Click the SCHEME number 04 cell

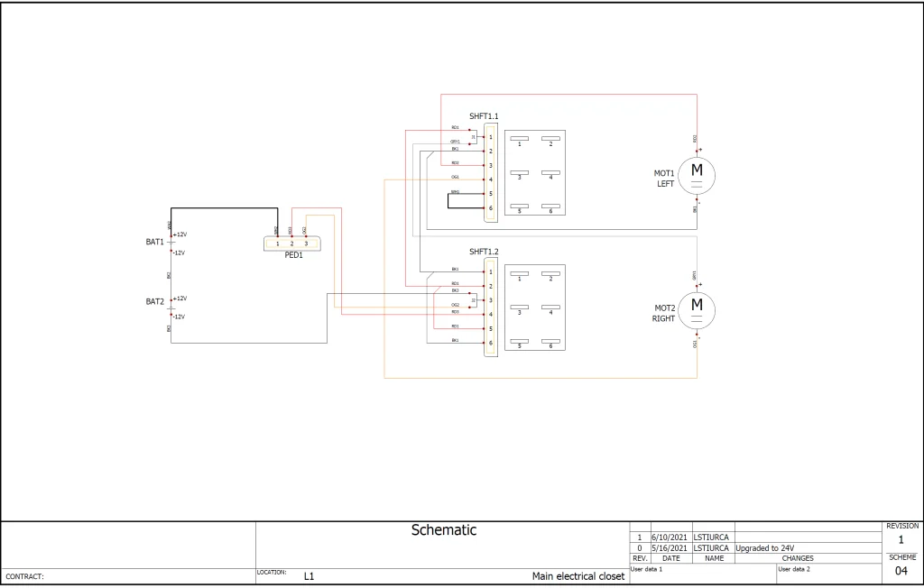point(901,571)
